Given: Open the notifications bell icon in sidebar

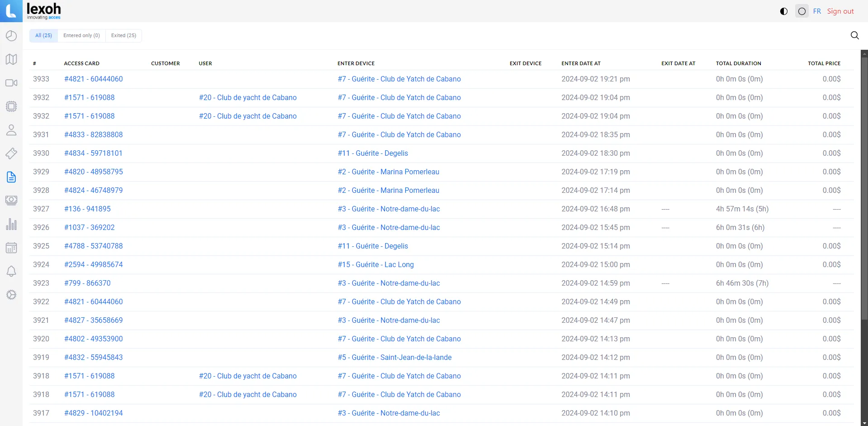Looking at the screenshot, I should [x=11, y=271].
